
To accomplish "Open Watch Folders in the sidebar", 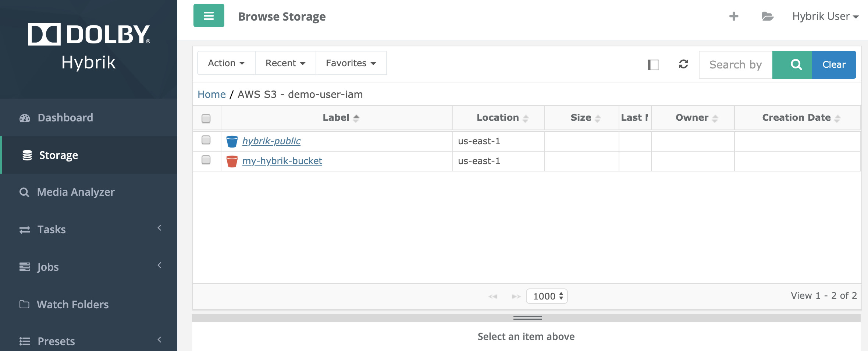I will point(89,304).
